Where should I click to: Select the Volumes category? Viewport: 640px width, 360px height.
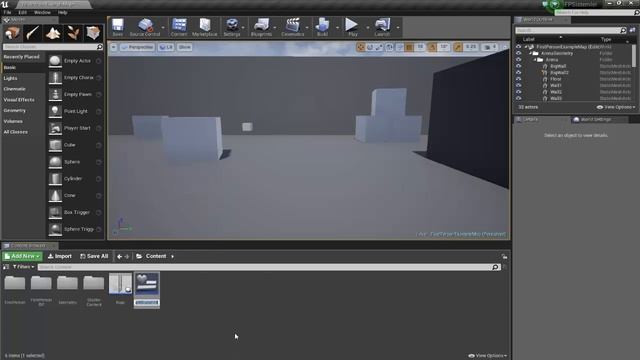point(13,122)
